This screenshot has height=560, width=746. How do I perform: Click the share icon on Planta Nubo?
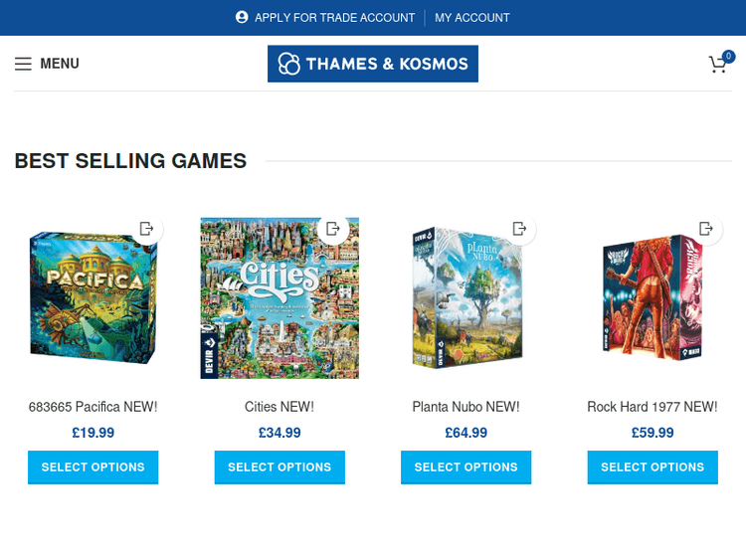click(519, 229)
